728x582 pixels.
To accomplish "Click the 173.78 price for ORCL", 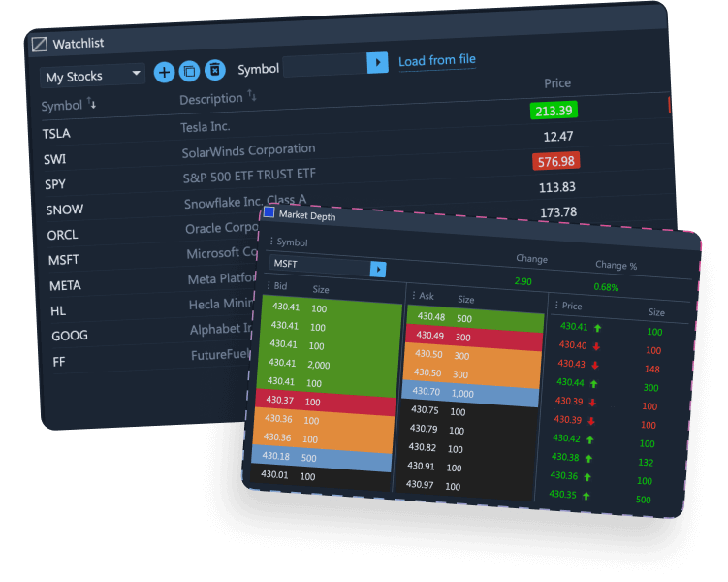I will coord(558,212).
